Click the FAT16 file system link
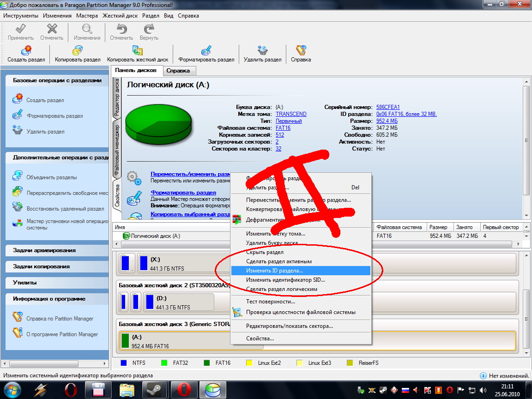Viewport: 532px width, 399px height. point(283,128)
